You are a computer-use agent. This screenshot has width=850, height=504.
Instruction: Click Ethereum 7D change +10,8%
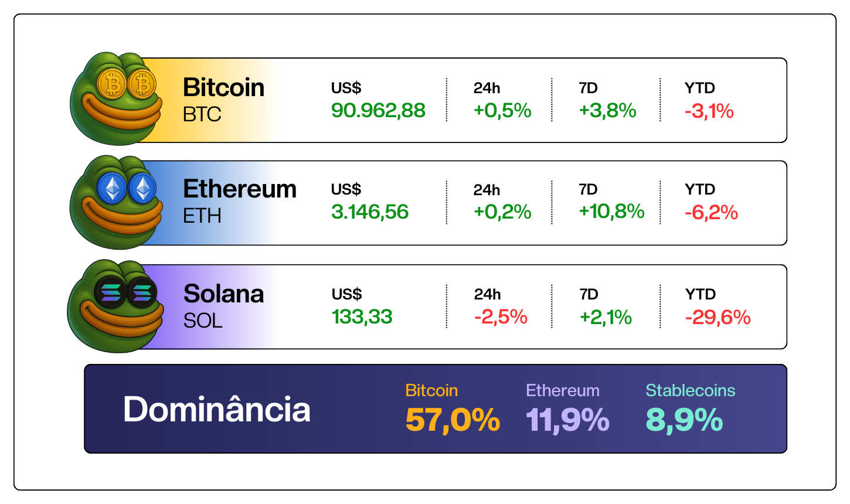611,212
